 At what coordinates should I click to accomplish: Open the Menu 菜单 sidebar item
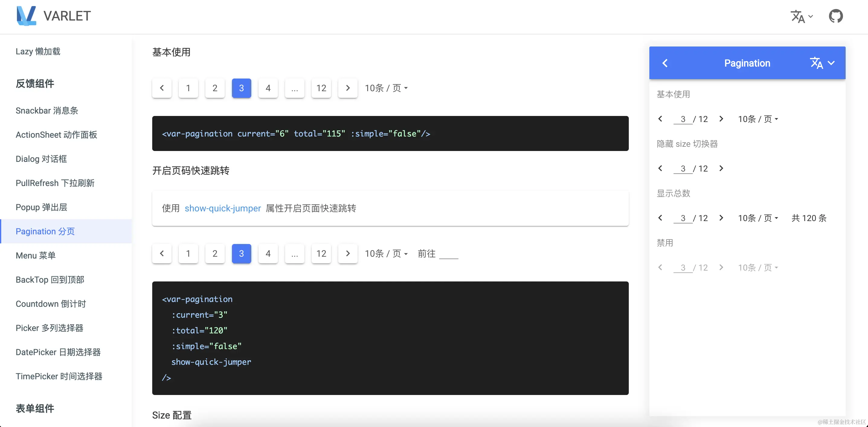[35, 255]
